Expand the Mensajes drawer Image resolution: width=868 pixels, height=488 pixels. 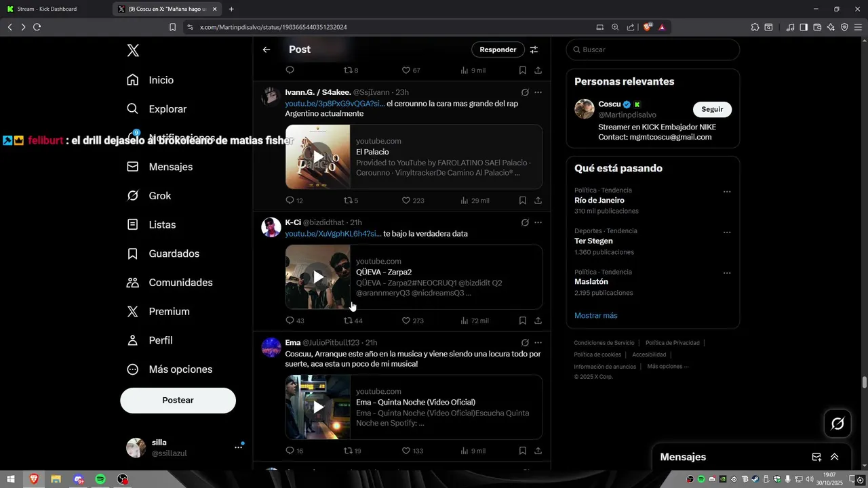pyautogui.click(x=835, y=457)
